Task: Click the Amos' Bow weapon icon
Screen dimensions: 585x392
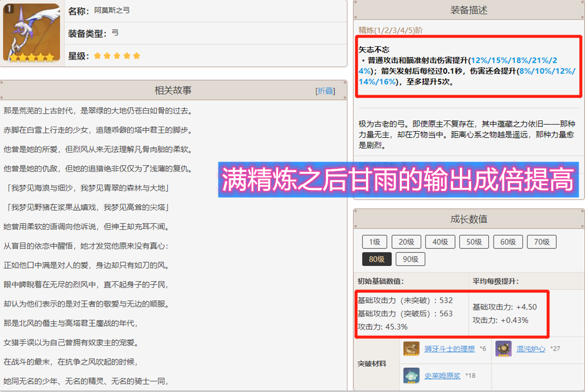Action: click(32, 33)
